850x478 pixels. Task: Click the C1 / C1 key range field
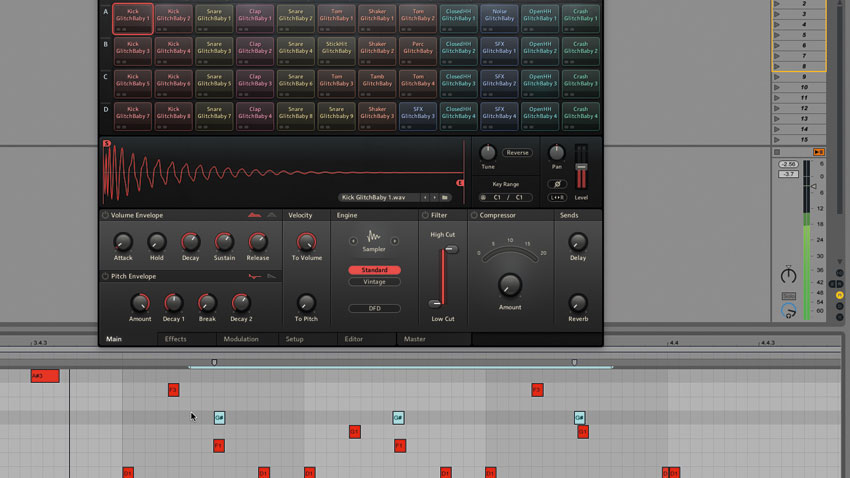[x=508, y=197]
